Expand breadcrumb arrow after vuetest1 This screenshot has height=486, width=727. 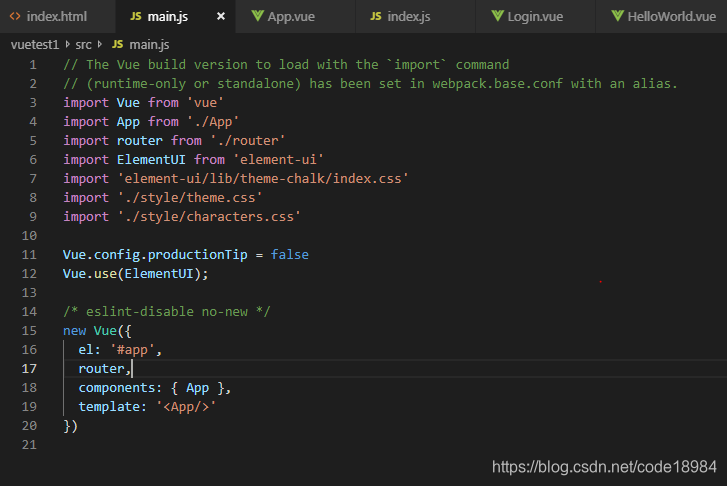point(68,45)
